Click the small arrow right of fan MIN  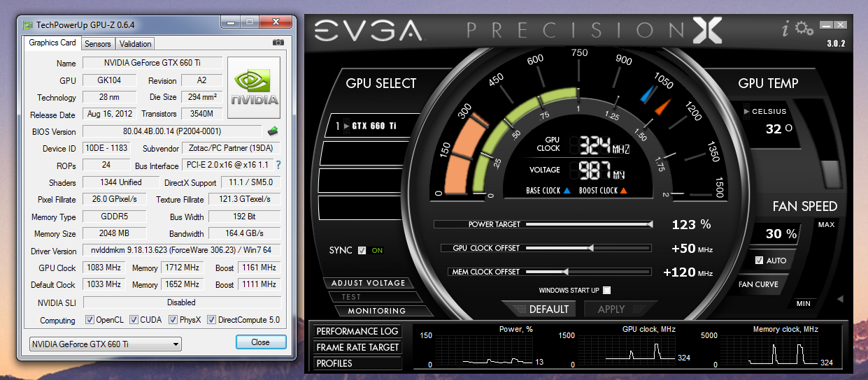(840, 299)
